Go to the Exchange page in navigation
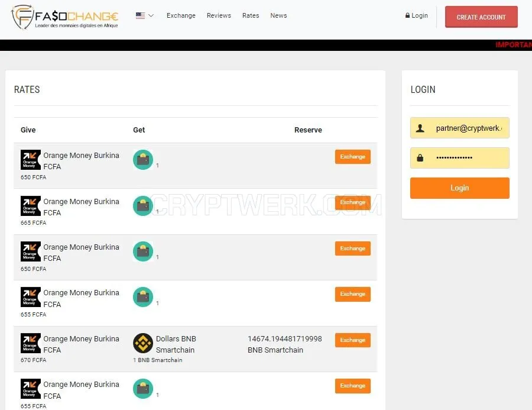This screenshot has width=532, height=410. pos(181,15)
